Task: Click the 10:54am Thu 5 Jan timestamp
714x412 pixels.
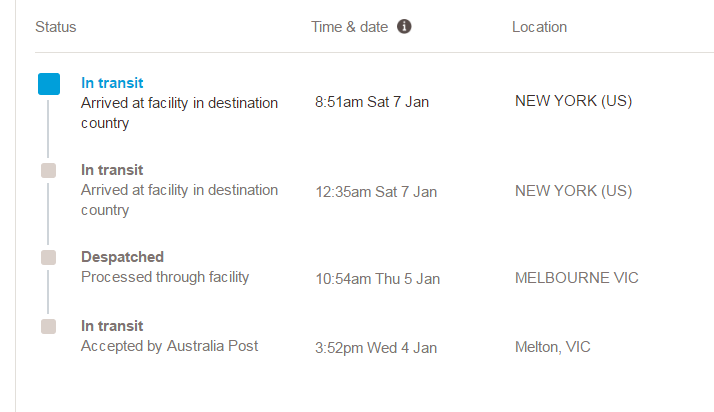Action: (377, 279)
